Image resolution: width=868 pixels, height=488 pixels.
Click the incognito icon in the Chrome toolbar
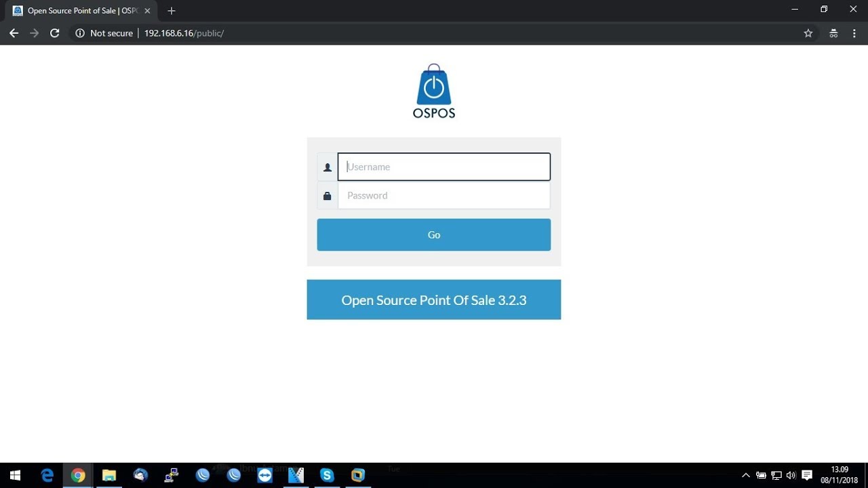[833, 33]
